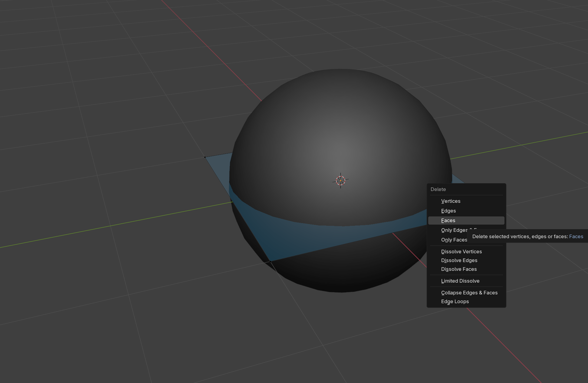Viewport: 588px width, 383px height.
Task: Select Collapse Edges & Faces
Action: pyautogui.click(x=469, y=293)
